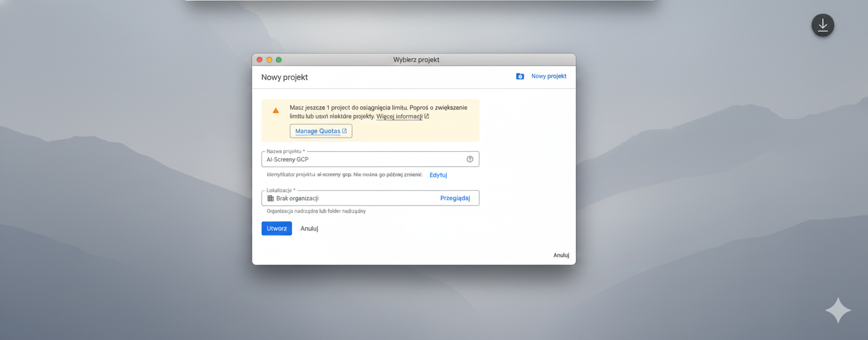Close the Wybierz projekt window
The height and width of the screenshot is (340, 868).
point(260,60)
